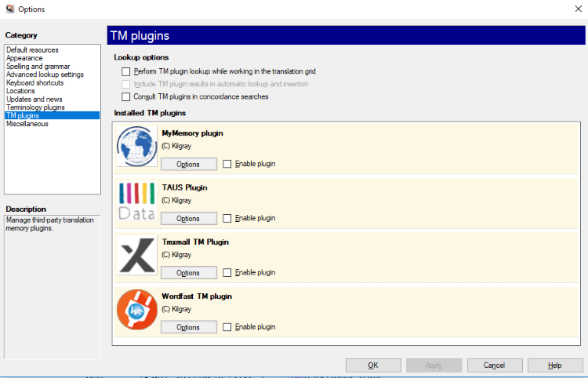Screen dimensions: 588x378
Task: Enable the MyMemory plugin checkbox
Action: (x=227, y=164)
